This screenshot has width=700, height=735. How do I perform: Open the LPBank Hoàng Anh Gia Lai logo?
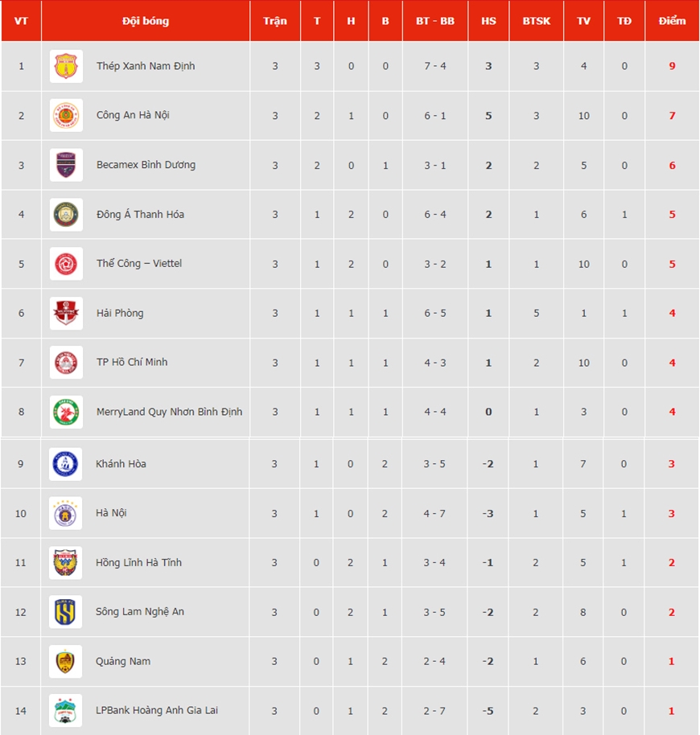coord(66,711)
